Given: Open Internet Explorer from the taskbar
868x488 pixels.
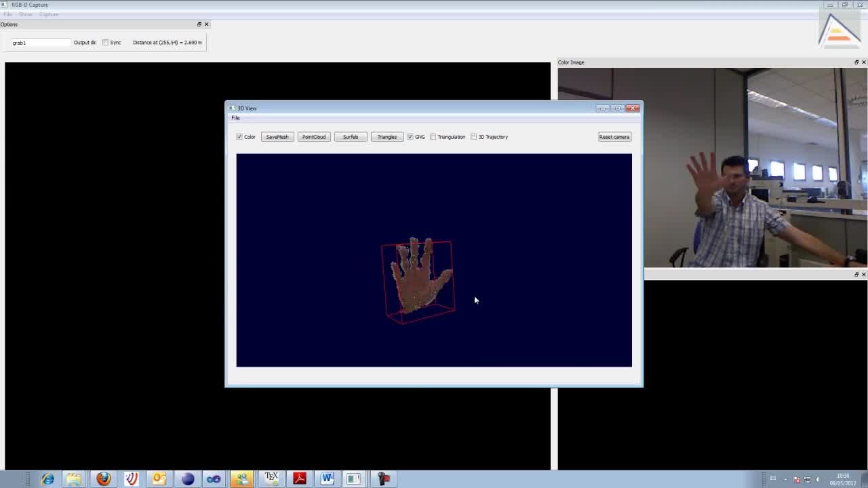Looking at the screenshot, I should point(47,479).
